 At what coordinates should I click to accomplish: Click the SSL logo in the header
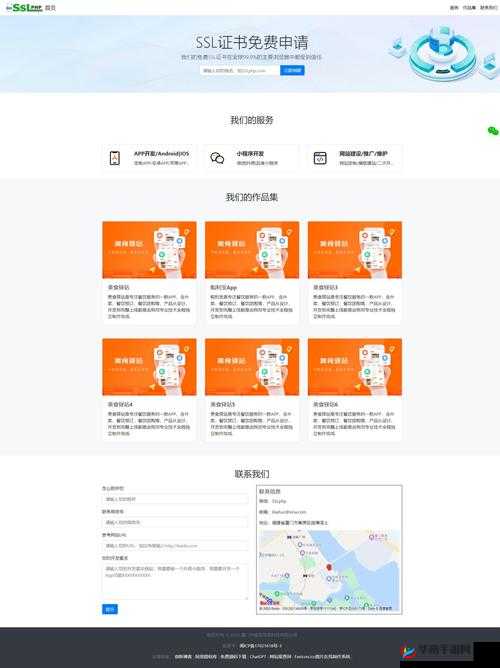(x=25, y=8)
